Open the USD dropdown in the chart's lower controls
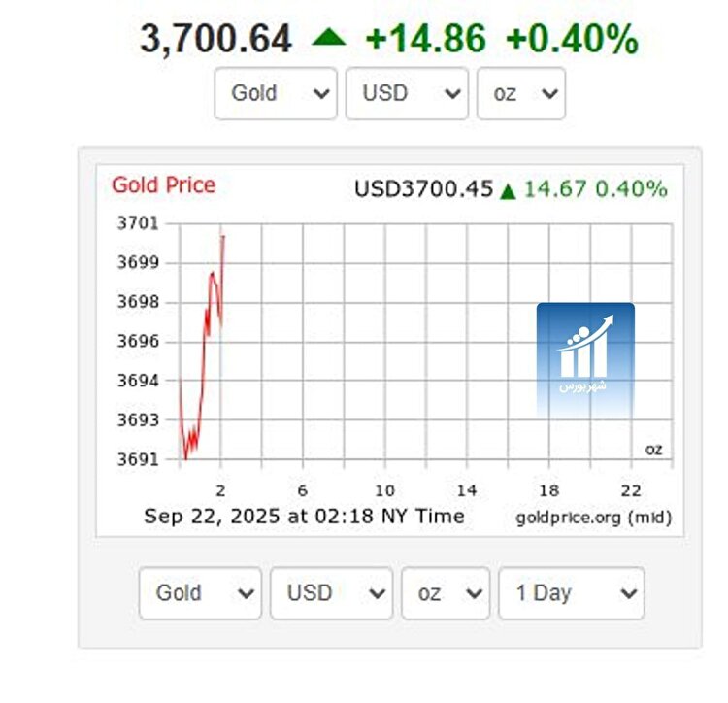Screen dimensions: 728x703 [331, 593]
